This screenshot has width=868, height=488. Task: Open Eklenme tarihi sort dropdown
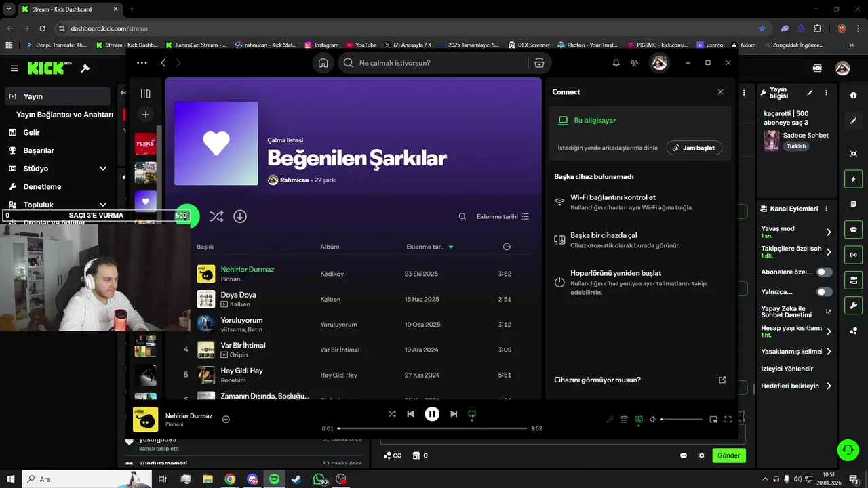tap(502, 216)
